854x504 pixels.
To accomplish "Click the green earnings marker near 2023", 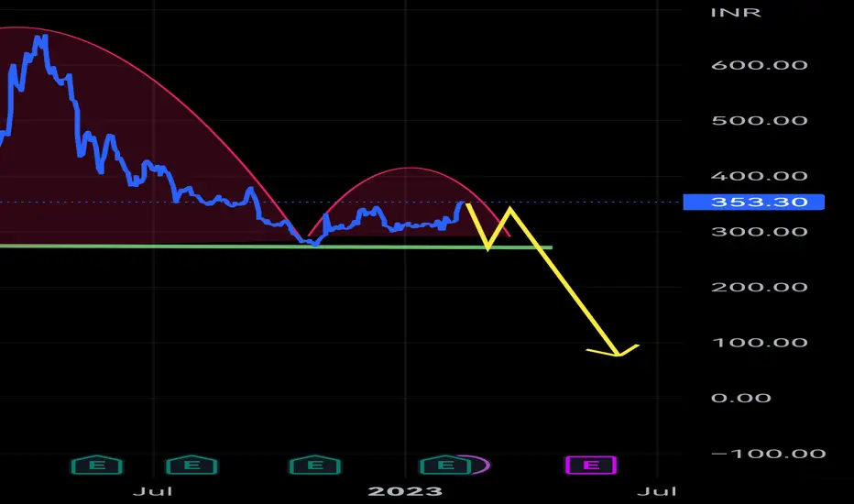I will [445, 466].
